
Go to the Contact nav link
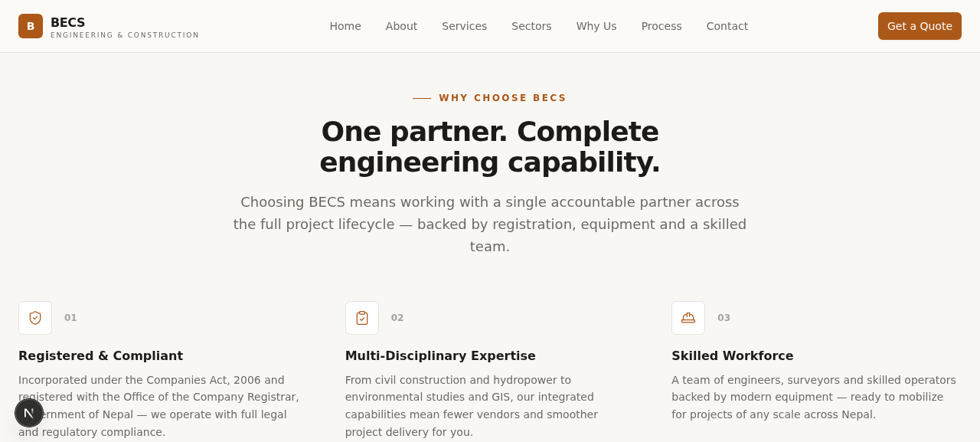(727, 26)
